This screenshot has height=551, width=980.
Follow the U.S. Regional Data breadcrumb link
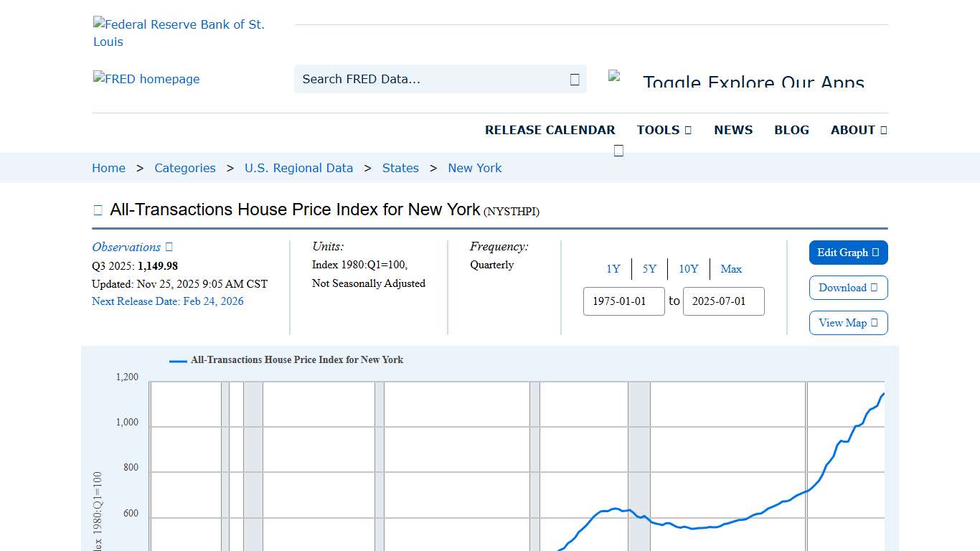coord(299,168)
